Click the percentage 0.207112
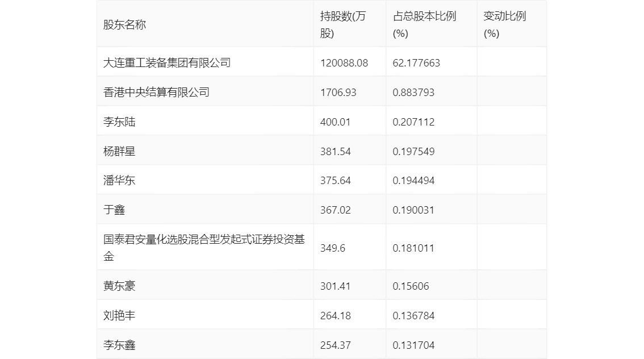 (x=413, y=122)
